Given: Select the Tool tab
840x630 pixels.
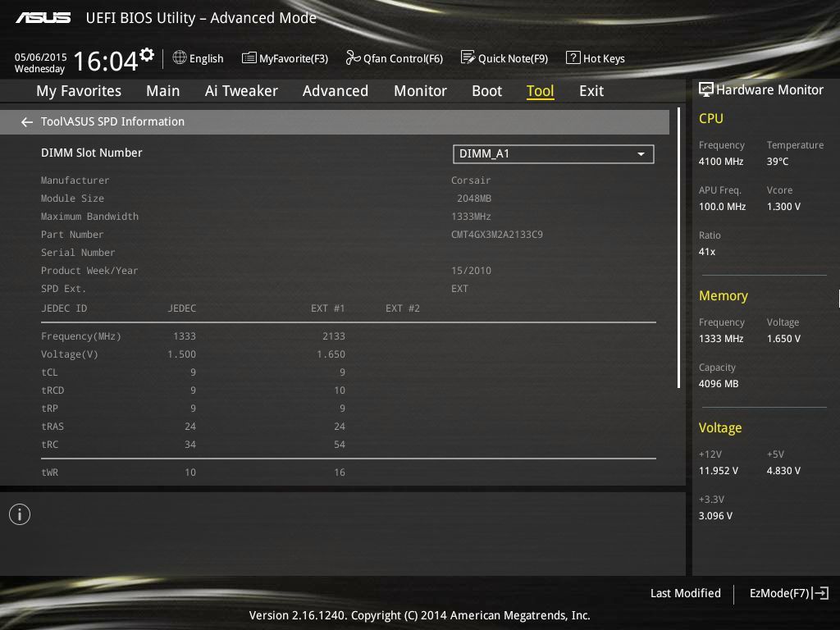Looking at the screenshot, I should [540, 91].
